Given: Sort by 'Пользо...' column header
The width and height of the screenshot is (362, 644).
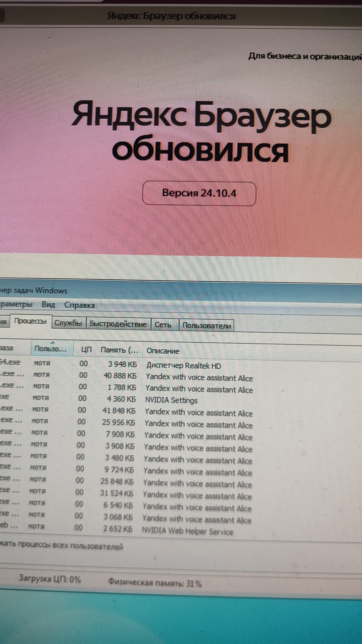Looking at the screenshot, I should [x=51, y=349].
